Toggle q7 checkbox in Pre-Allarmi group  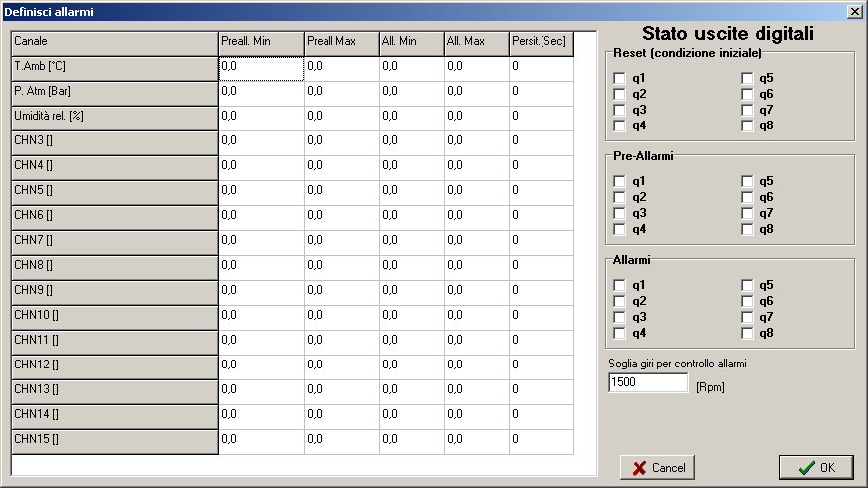pos(748,213)
